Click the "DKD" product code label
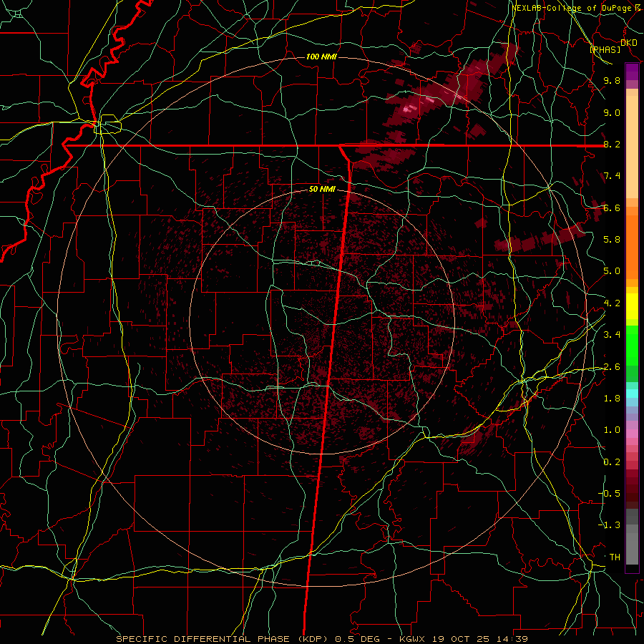 (x=628, y=43)
